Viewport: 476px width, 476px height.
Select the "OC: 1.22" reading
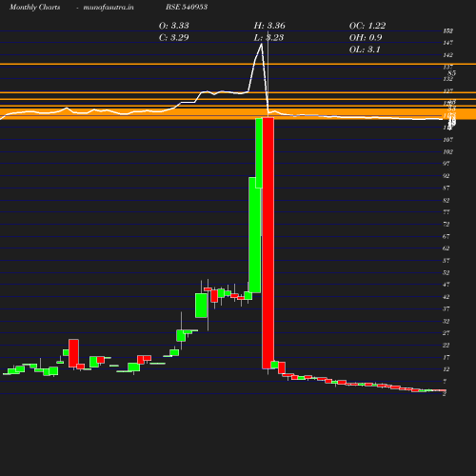[367, 26]
